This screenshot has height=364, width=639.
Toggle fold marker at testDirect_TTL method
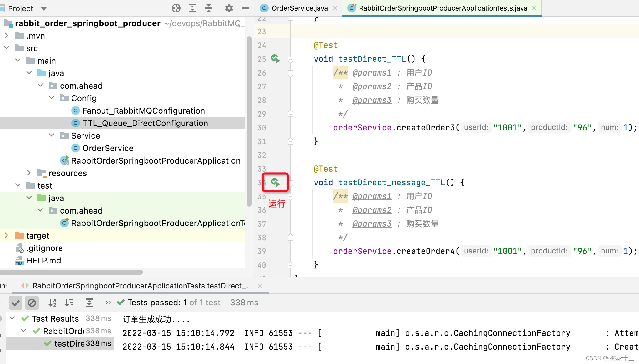click(290, 59)
